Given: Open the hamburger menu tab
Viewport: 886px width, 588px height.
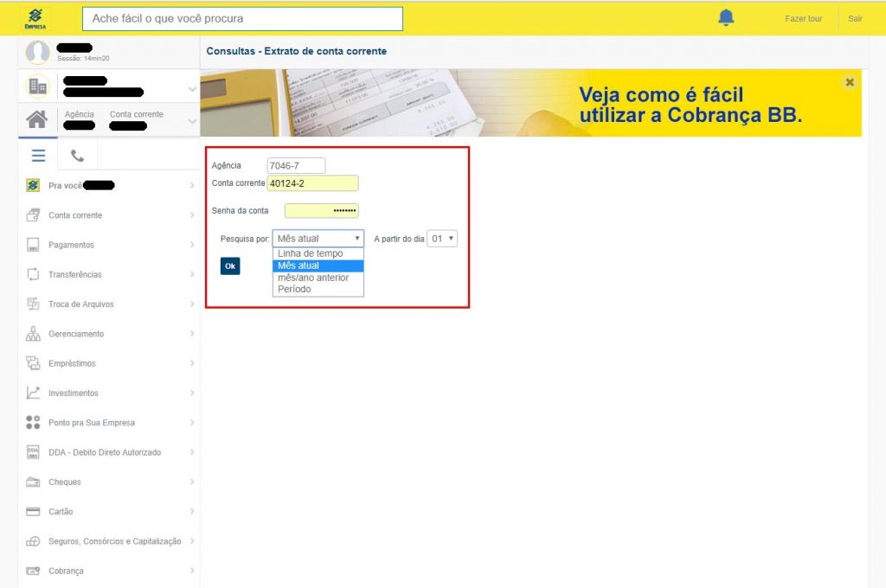Looking at the screenshot, I should pos(38,156).
